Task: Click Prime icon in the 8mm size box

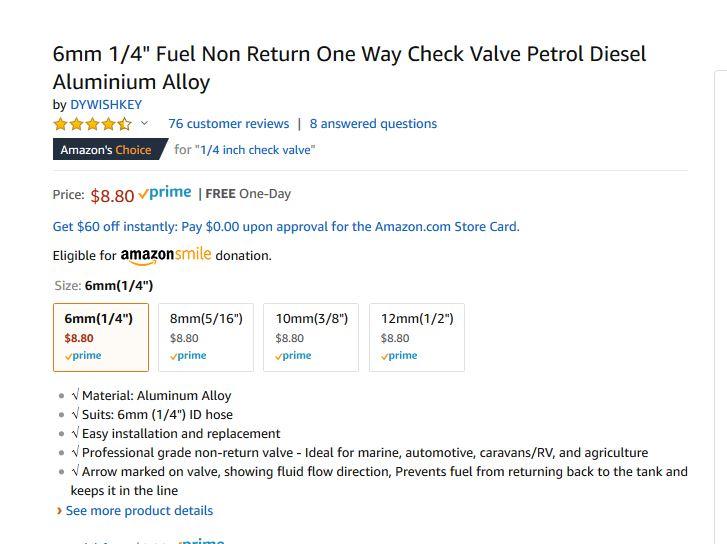Action: (188, 356)
